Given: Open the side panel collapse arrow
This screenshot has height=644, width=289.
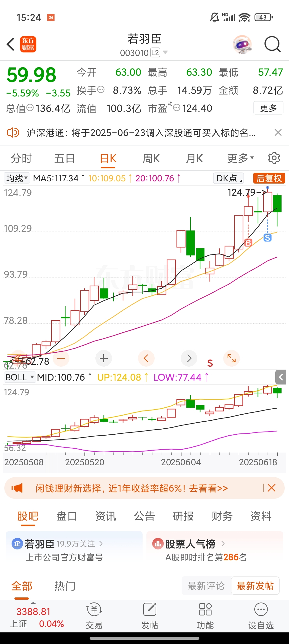Looking at the screenshot, I should pos(281,377).
